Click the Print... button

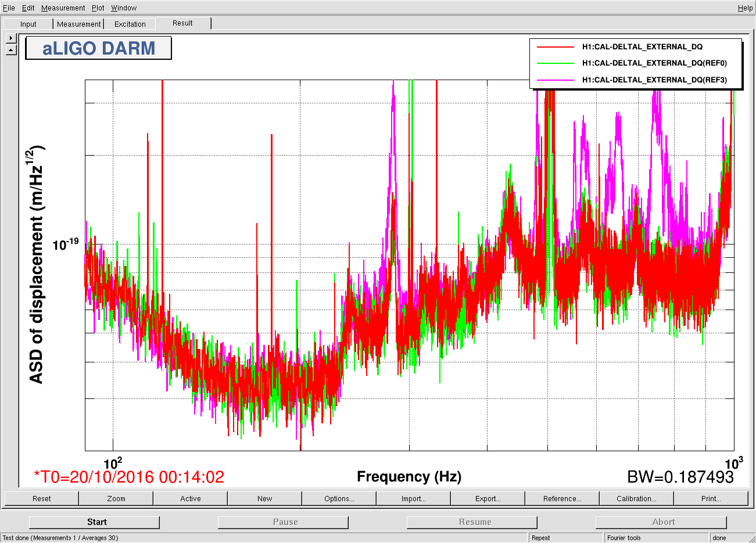pyautogui.click(x=711, y=498)
